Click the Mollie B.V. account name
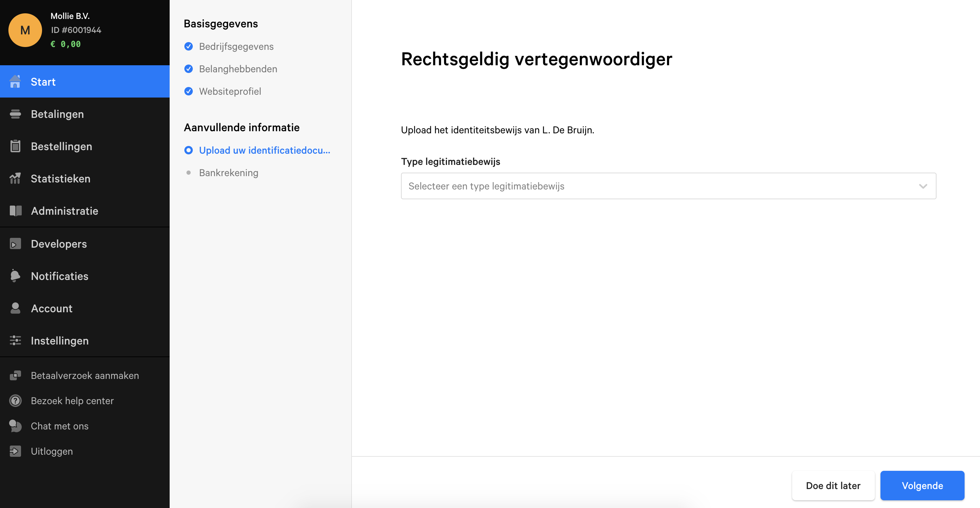Viewport: 980px width, 508px height. tap(70, 16)
